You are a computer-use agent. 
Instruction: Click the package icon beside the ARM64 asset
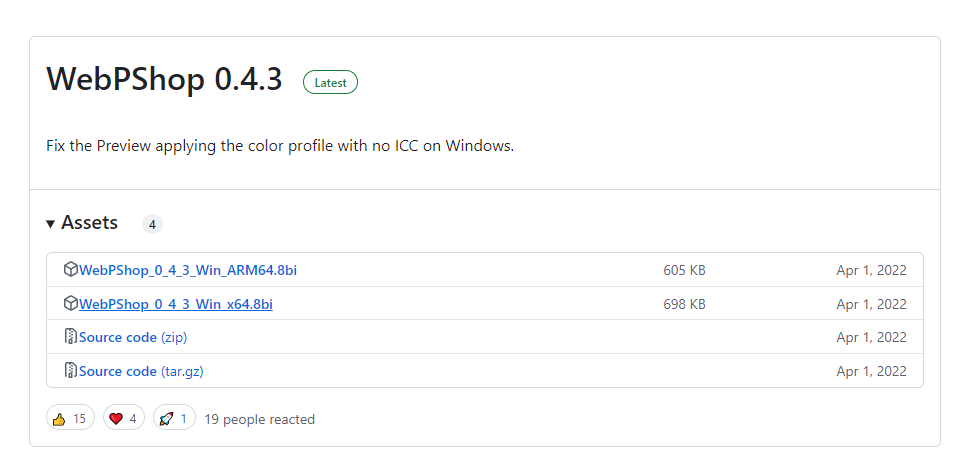[x=70, y=269]
